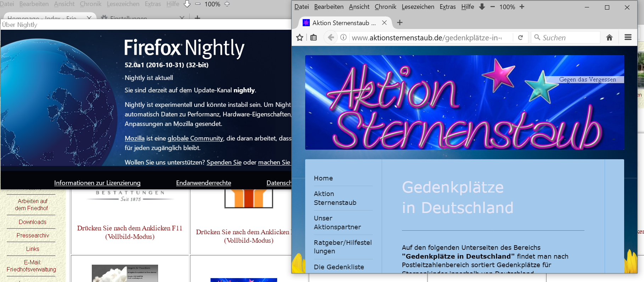The height and width of the screenshot is (282, 644).
Task: Zoom in with plus in background window
Action: point(227,4)
